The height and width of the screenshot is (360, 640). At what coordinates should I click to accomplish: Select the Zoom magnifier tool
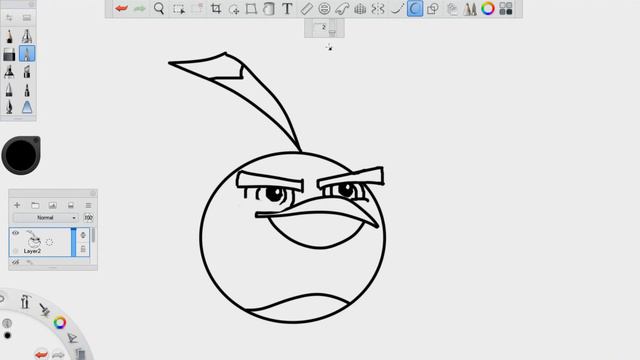(159, 9)
